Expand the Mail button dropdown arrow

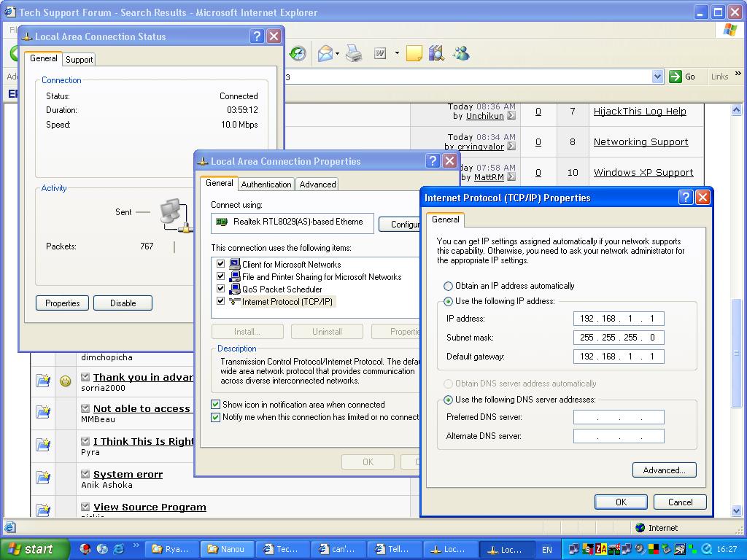[x=337, y=53]
